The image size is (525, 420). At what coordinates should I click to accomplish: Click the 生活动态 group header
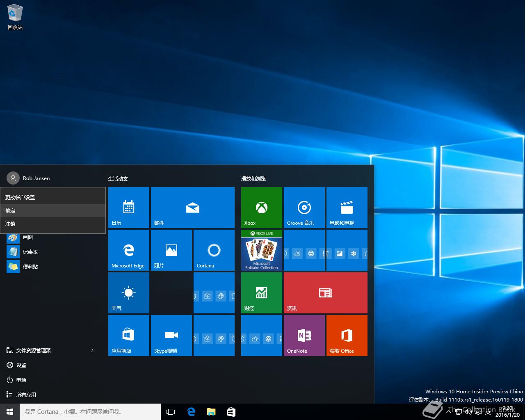click(x=118, y=179)
